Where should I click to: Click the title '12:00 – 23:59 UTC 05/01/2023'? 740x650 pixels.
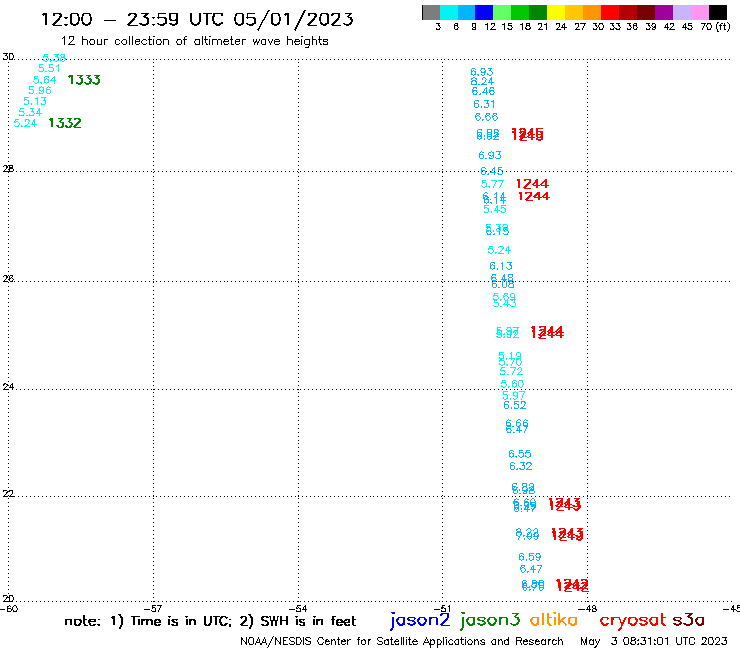(197, 19)
